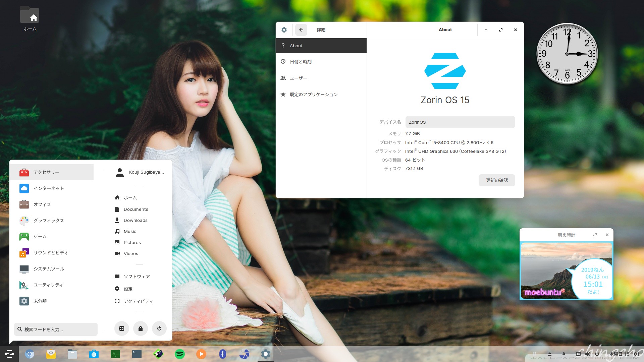Go back using the arrow in 詳細 header
This screenshot has width=644, height=362.
tap(301, 30)
